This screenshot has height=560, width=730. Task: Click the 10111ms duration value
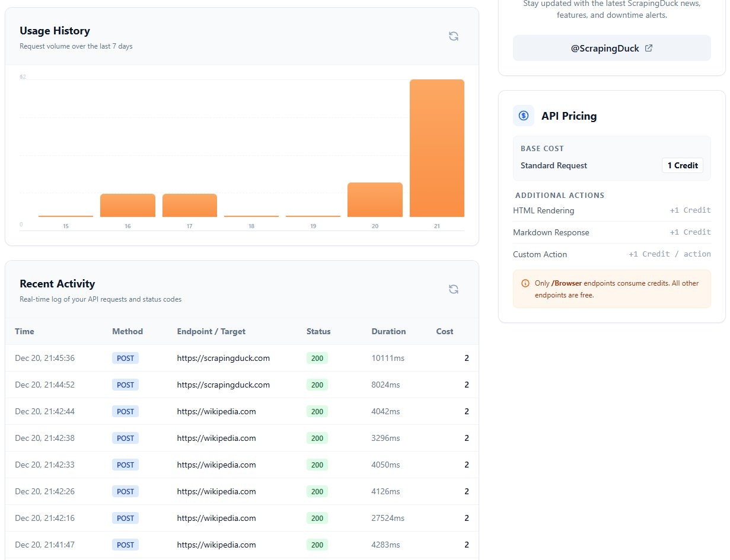[388, 358]
